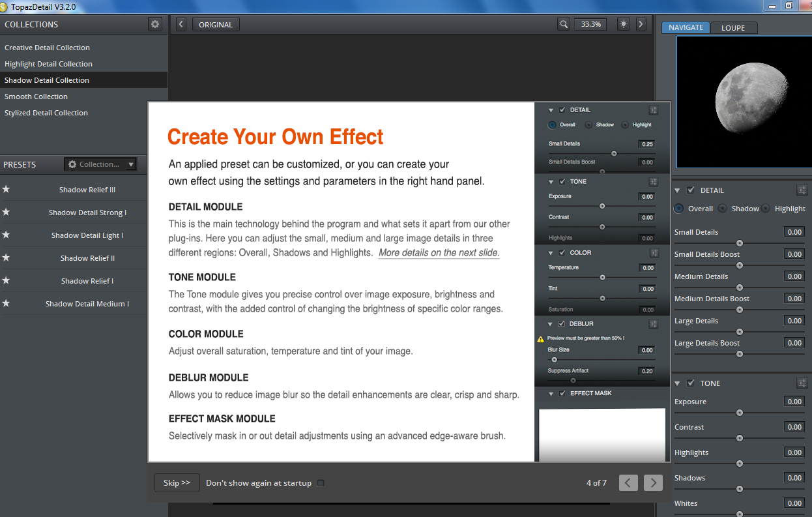Select Shadow detail region radio
Screen dimensions: 812x517
723,209
